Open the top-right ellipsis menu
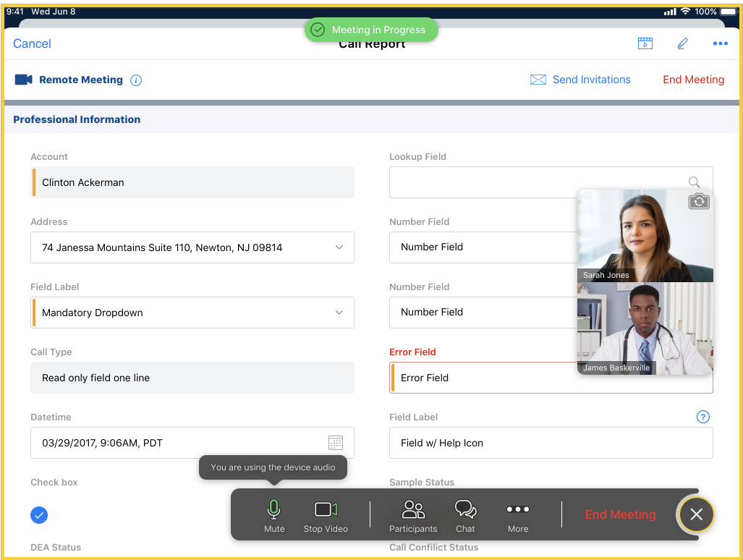This screenshot has height=560, width=743. coord(720,43)
